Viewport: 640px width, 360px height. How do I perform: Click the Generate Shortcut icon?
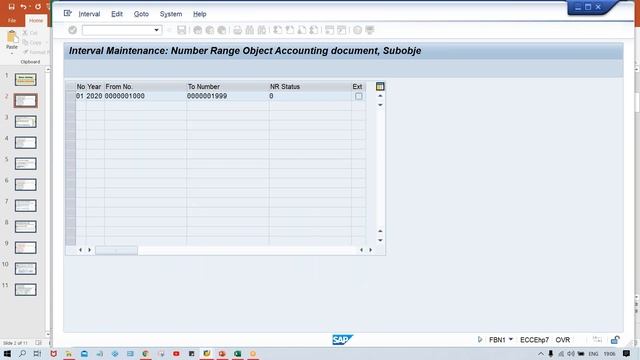pyautogui.click(x=342, y=30)
